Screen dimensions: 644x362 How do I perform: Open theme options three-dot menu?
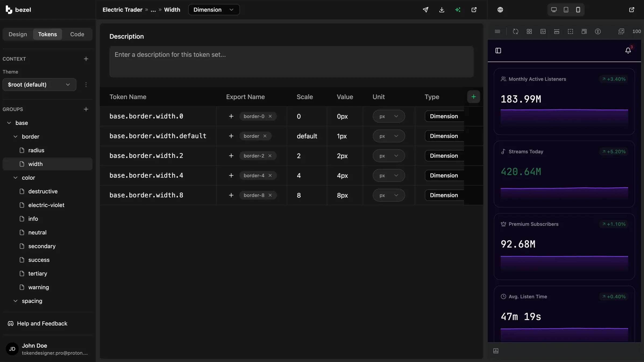pyautogui.click(x=86, y=85)
